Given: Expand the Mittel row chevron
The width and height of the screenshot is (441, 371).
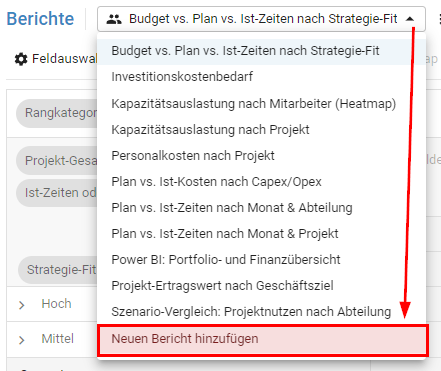Looking at the screenshot, I should [22, 340].
